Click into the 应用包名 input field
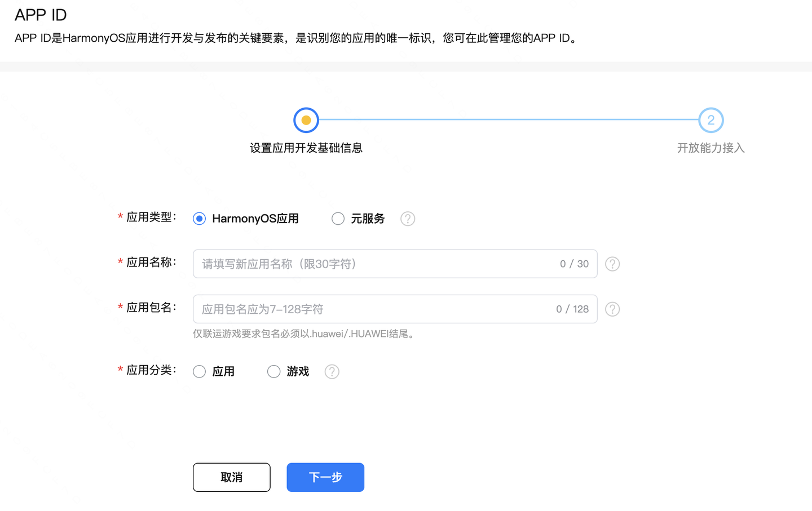Image resolution: width=812 pixels, height=511 pixels. tap(372, 309)
